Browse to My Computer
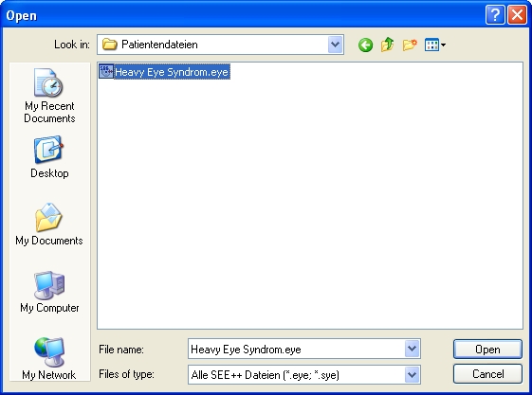Image resolution: width=532 pixels, height=395 pixels. pyautogui.click(x=49, y=292)
